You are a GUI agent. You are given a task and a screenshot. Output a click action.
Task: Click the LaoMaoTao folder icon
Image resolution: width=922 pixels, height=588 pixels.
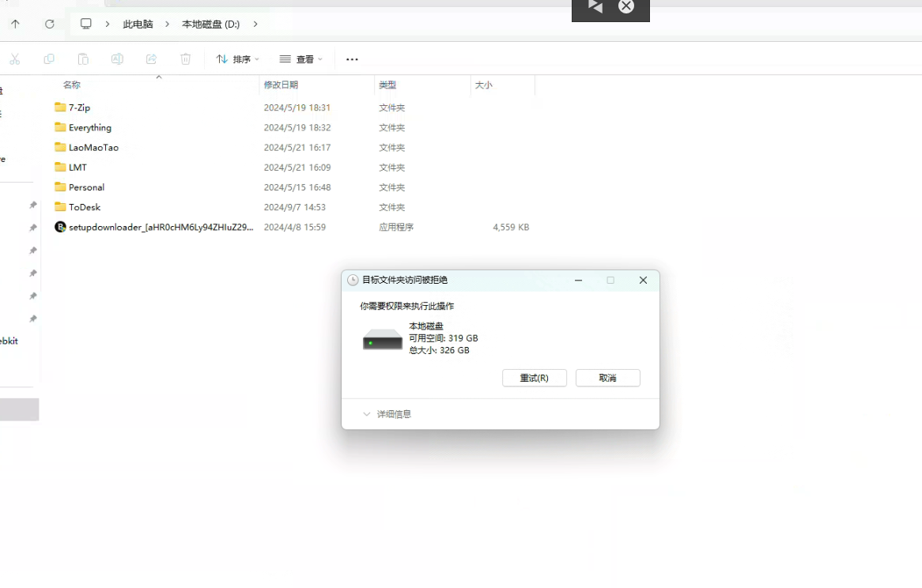[x=60, y=147]
